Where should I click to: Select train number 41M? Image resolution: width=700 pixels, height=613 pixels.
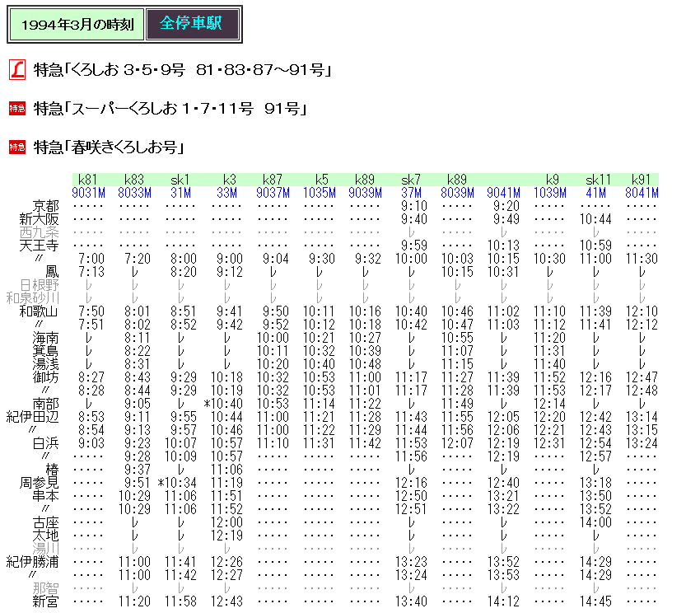tap(595, 193)
